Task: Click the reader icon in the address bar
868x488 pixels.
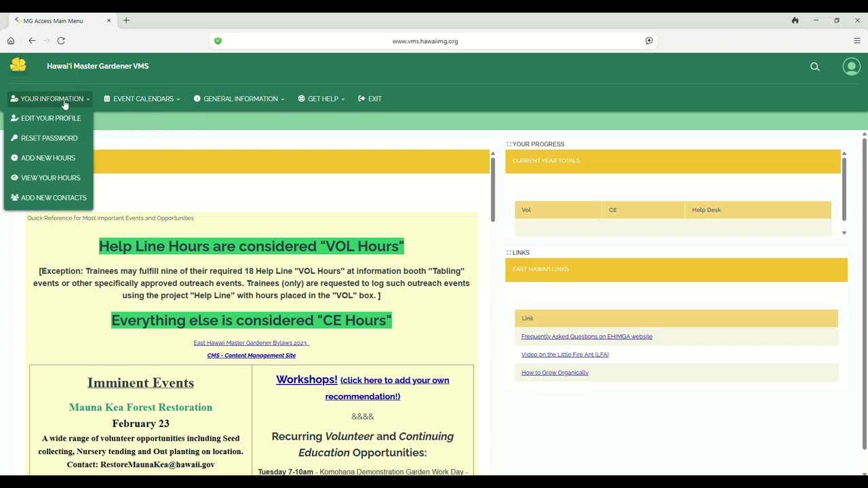Action: tap(649, 41)
